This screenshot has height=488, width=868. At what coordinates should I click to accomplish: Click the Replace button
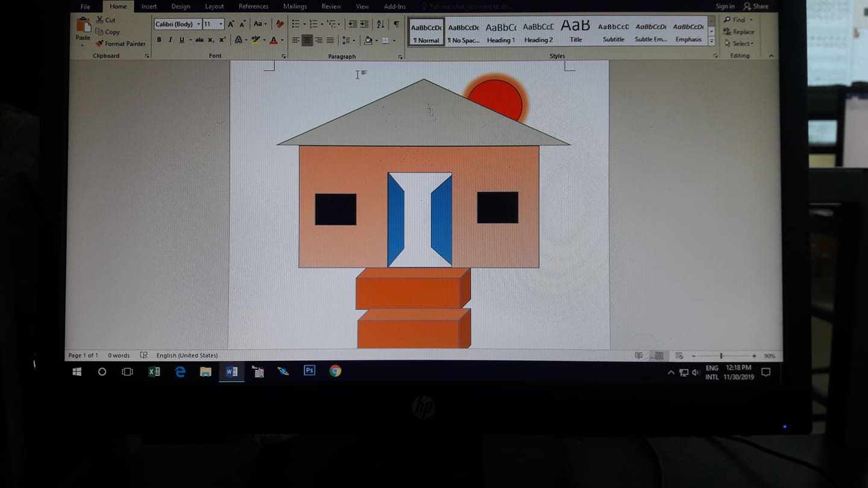click(739, 32)
